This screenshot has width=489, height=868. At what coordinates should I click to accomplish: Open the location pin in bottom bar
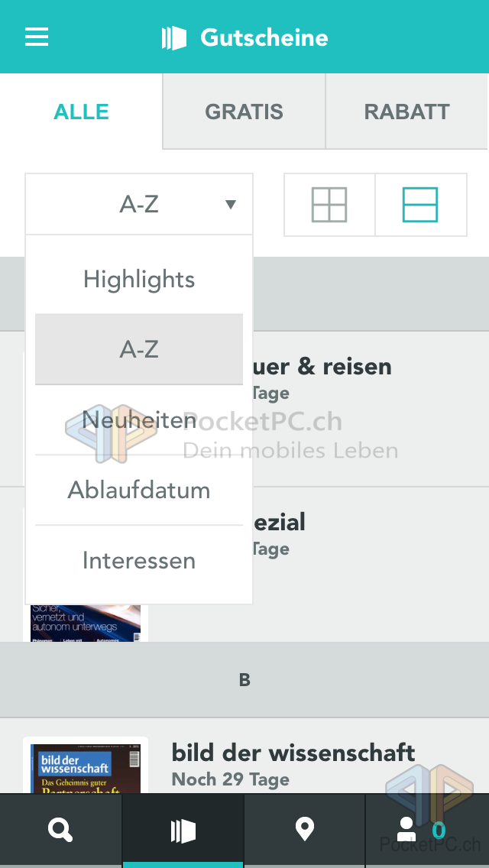(x=305, y=830)
